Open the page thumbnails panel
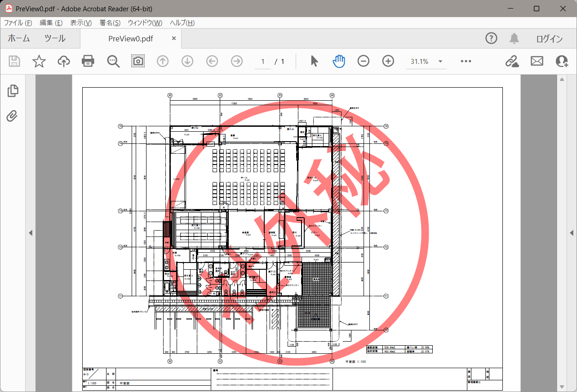 [13, 91]
